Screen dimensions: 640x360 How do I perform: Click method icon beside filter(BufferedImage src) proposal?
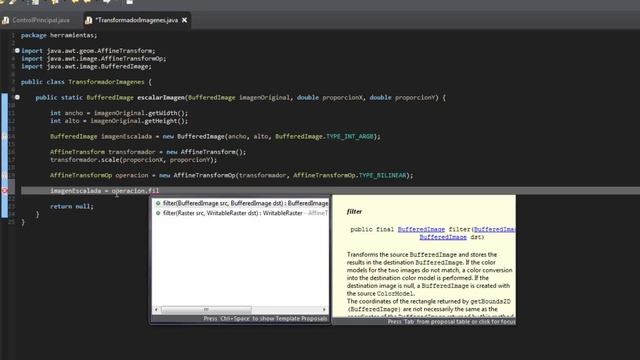coord(158,203)
